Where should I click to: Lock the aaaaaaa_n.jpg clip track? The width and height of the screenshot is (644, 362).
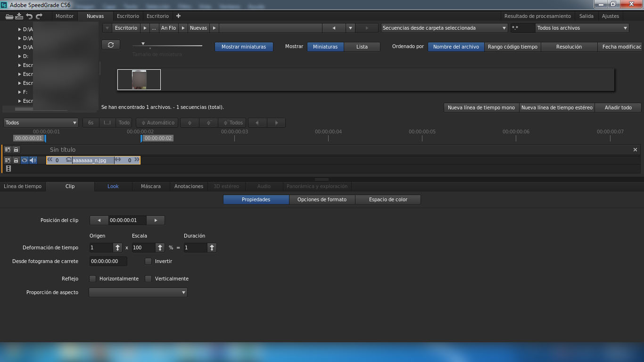pos(16,160)
